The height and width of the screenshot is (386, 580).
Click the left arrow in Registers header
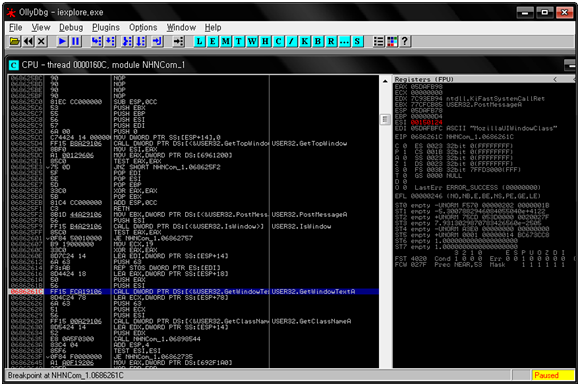(555, 79)
